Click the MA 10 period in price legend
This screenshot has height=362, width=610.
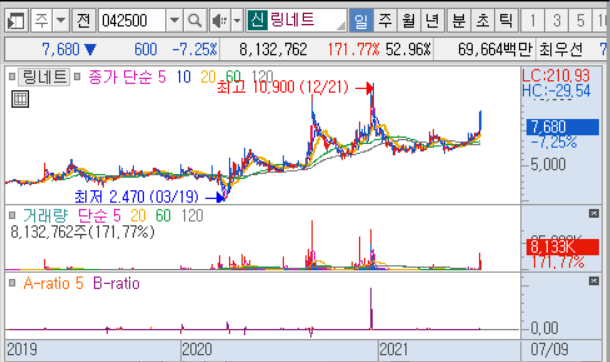tap(184, 77)
